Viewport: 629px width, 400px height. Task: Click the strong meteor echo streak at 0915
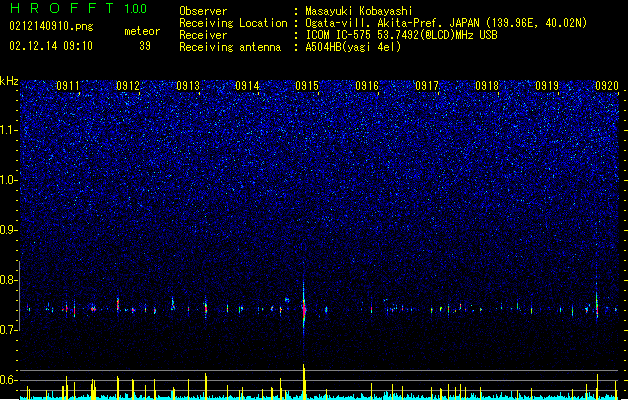(304, 309)
